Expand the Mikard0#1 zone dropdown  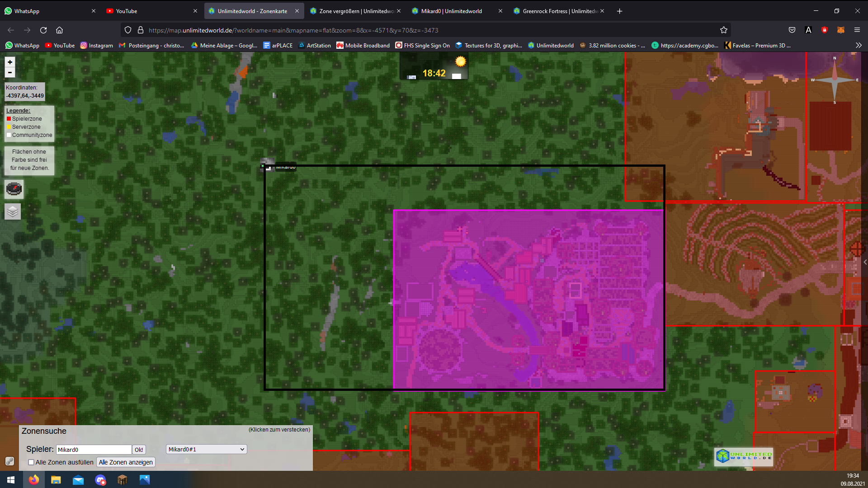[207, 449]
